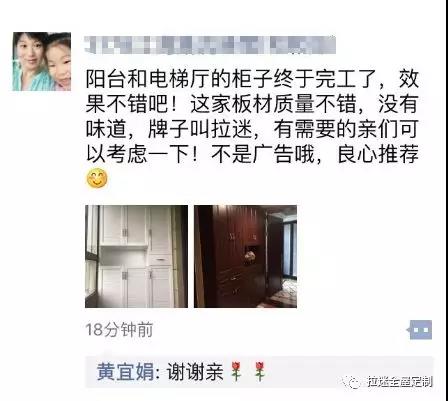Click the smiling emoji ending the post

click(97, 178)
